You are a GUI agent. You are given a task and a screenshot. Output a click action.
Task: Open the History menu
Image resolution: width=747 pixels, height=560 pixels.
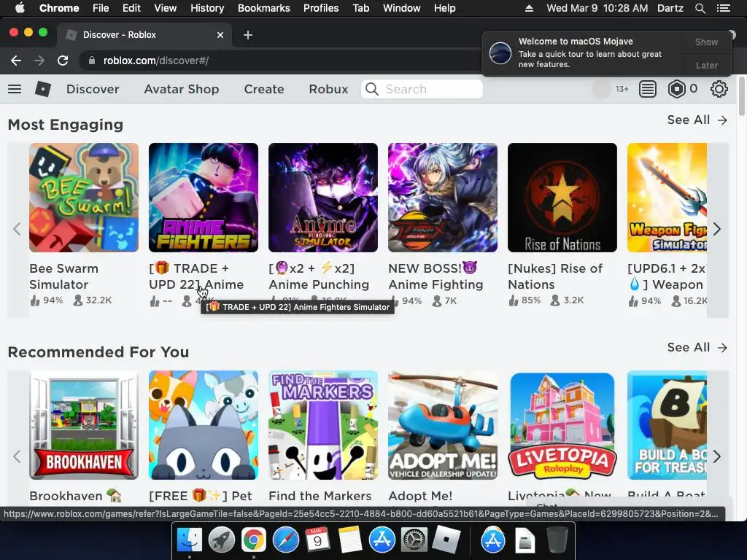click(x=207, y=8)
